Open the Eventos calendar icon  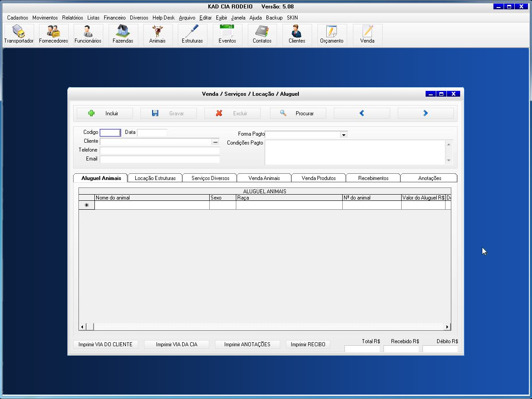(x=227, y=35)
